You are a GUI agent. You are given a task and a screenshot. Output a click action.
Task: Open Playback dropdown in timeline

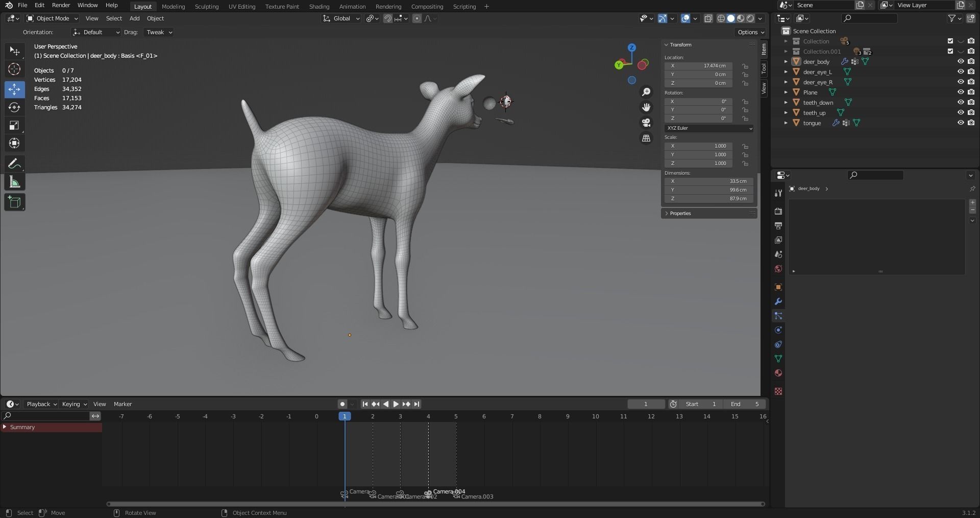click(x=41, y=404)
